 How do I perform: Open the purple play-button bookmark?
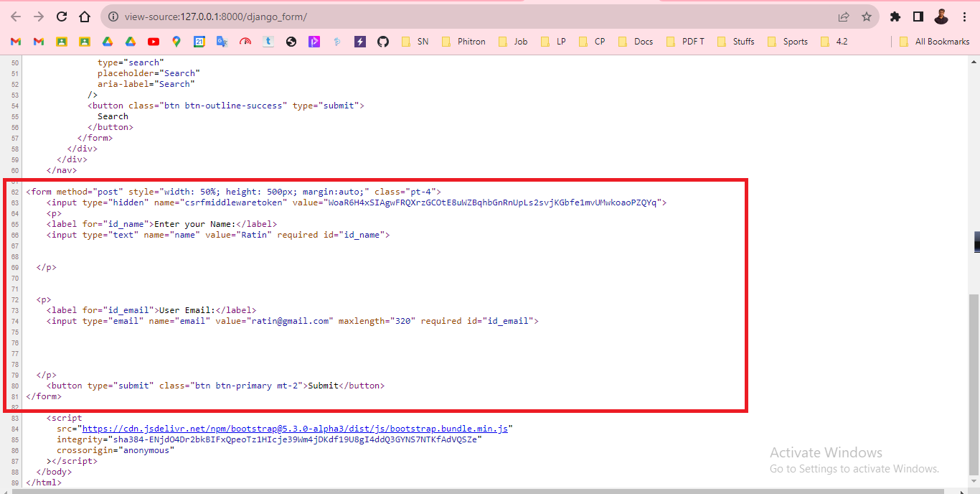click(314, 42)
